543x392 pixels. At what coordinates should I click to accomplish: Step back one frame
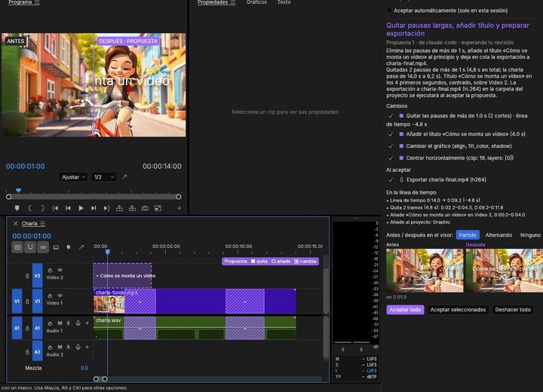click(x=68, y=208)
